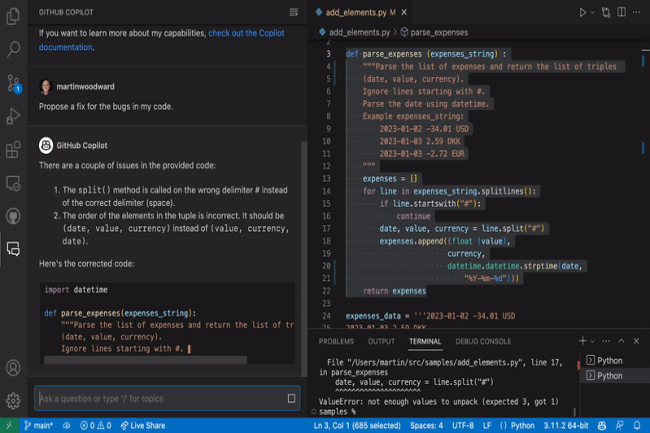
Task: Click the sync changes cloud icon
Action: (x=66, y=426)
